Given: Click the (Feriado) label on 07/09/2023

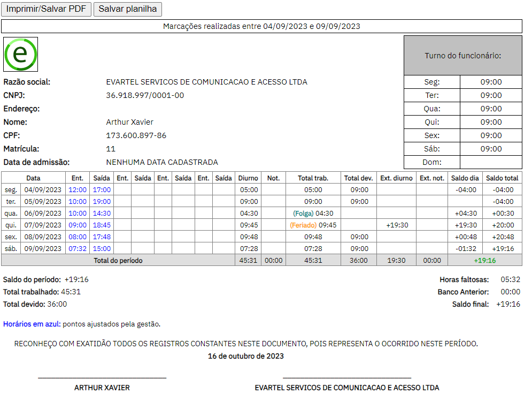Looking at the screenshot, I should 303,225.
